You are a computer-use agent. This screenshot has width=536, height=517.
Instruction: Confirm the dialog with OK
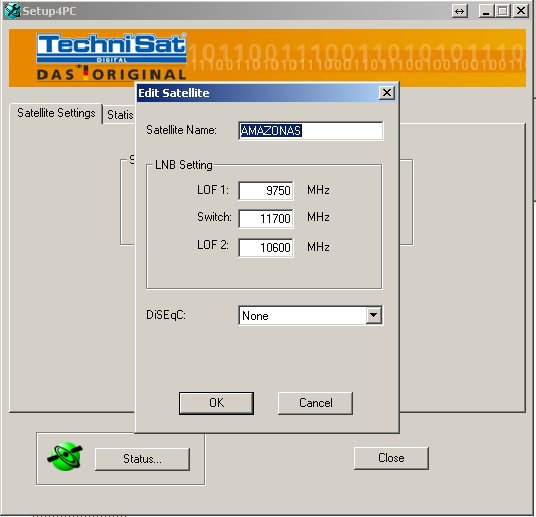216,403
